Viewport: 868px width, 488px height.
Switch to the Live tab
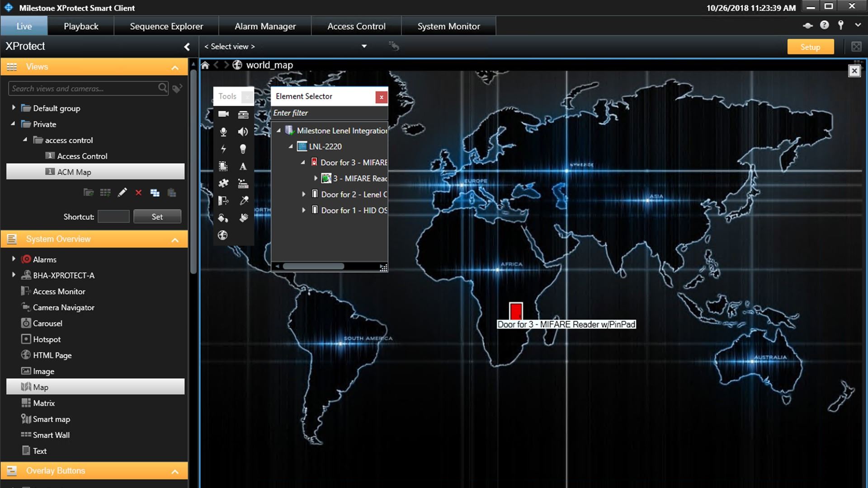click(x=24, y=26)
